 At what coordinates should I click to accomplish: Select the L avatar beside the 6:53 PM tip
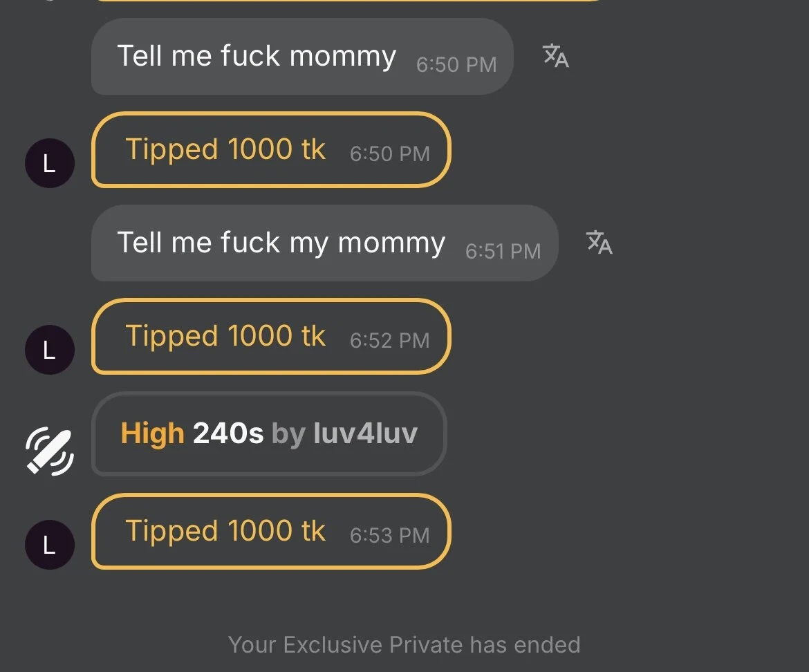coord(49,545)
